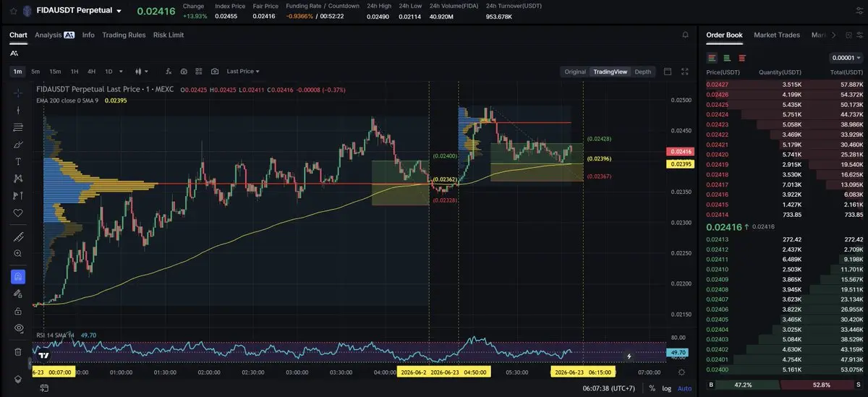Select the 1H timeframe
The image size is (868, 397).
pos(75,72)
